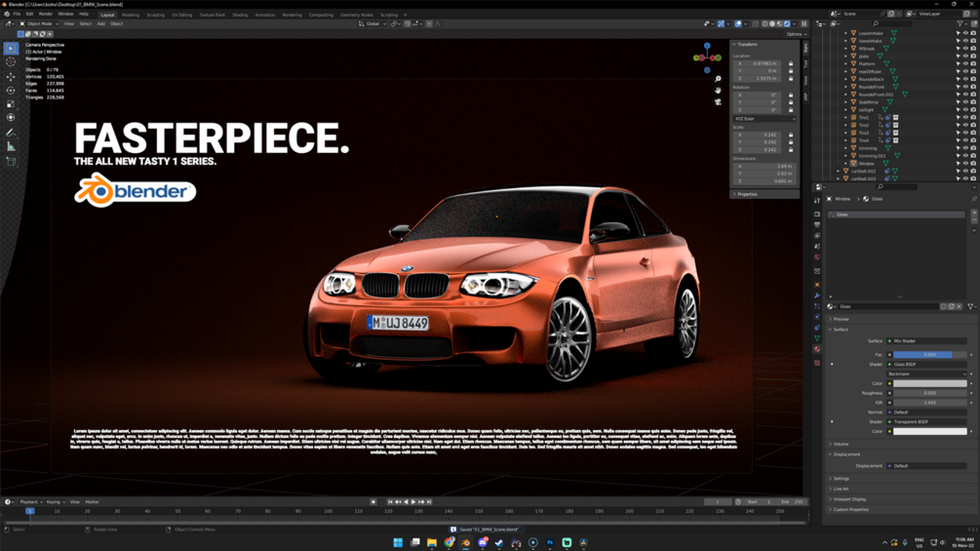
Task: Click the Blender logo app menu
Action: point(6,14)
